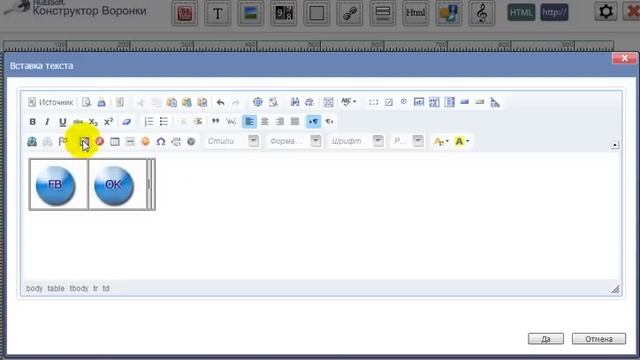The image size is (640, 360).
Task: Click the Insert Image icon
Action: 84,141
